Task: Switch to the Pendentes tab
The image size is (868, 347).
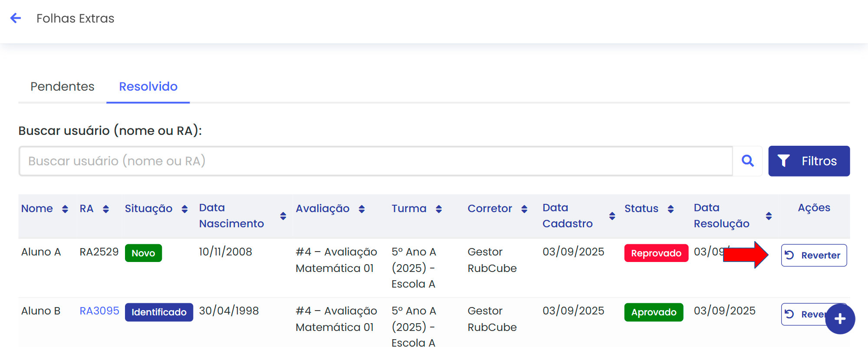Action: point(62,87)
